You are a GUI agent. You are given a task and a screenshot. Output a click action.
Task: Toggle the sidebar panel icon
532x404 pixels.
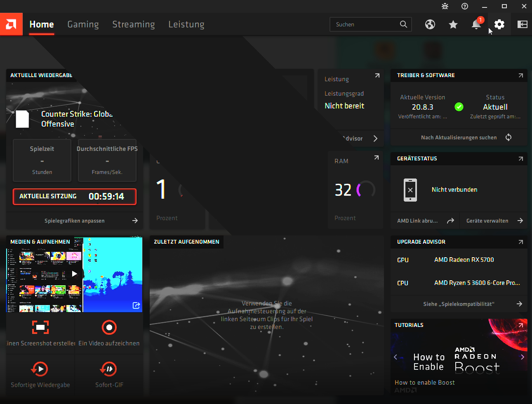(x=523, y=24)
